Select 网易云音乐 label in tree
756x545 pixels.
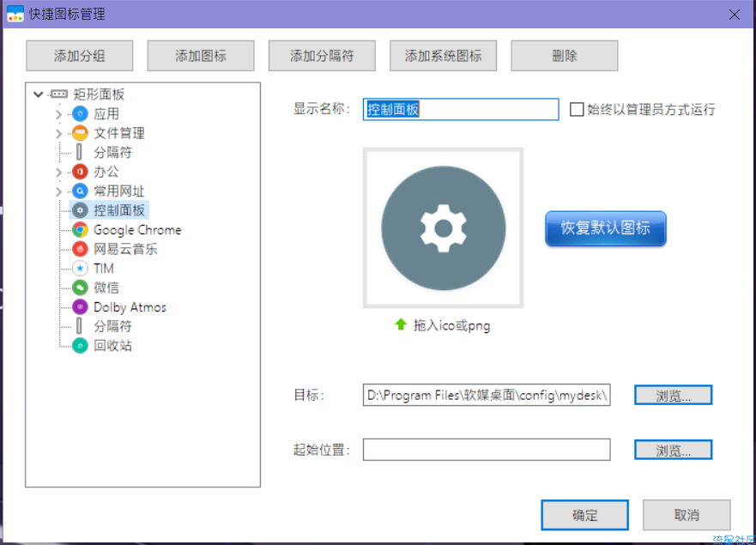(125, 249)
